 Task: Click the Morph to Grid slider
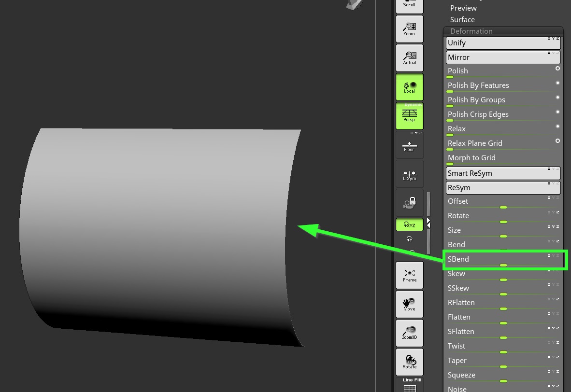503,159
